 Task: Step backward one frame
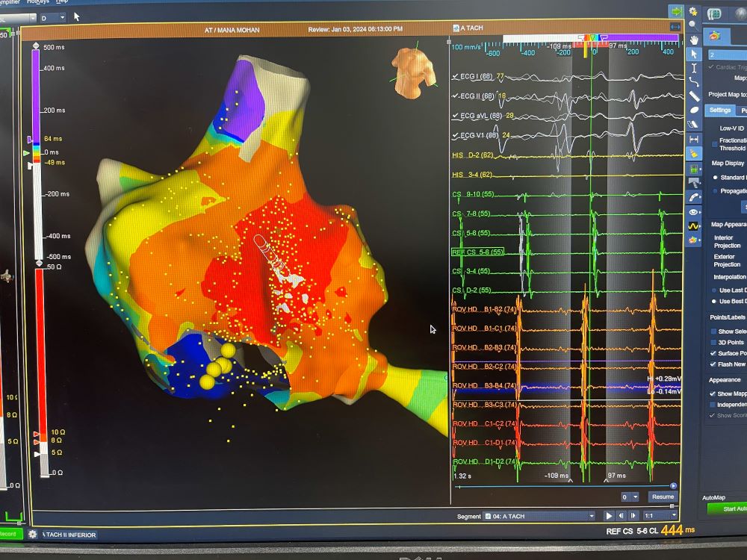[x=621, y=516]
